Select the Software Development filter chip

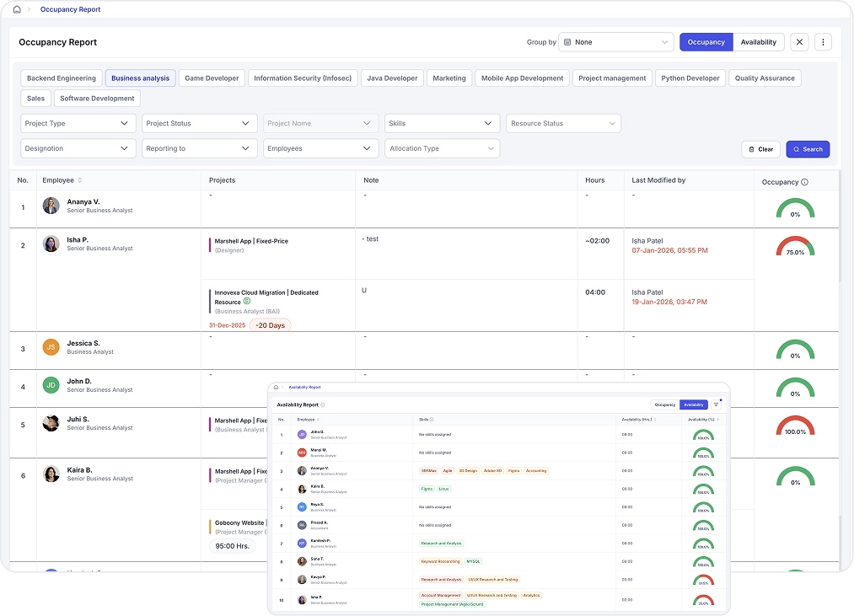pyautogui.click(x=97, y=99)
